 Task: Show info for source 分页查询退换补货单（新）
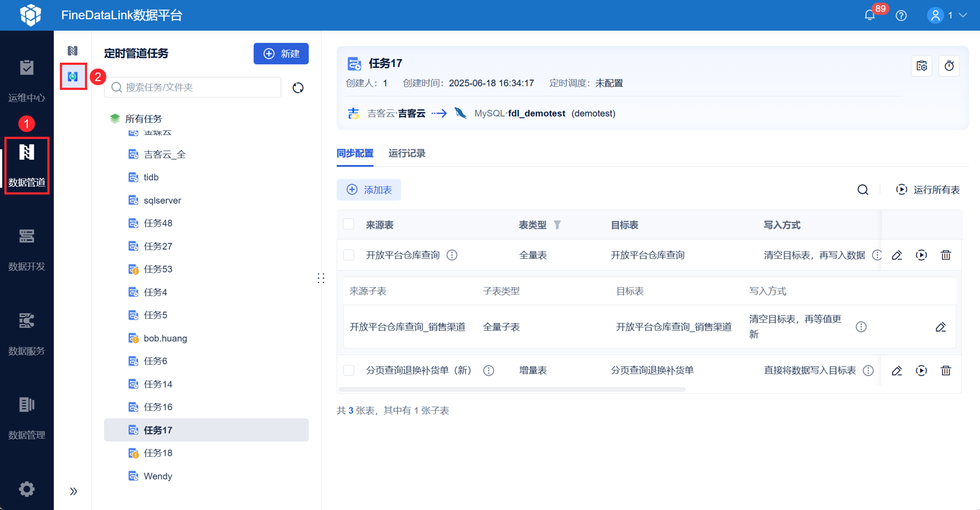(x=489, y=371)
